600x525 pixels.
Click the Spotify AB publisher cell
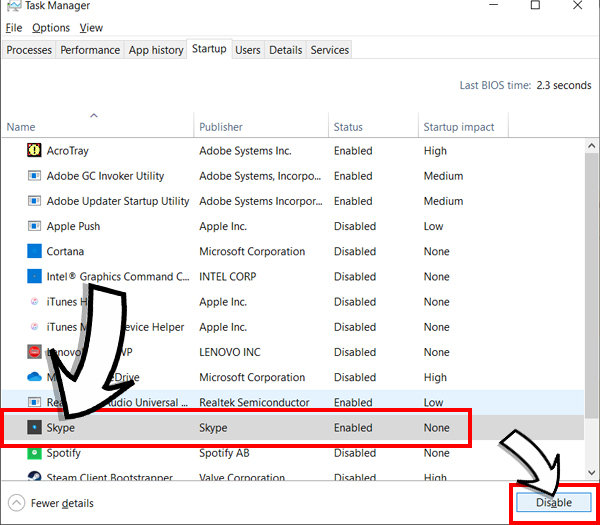point(224,453)
